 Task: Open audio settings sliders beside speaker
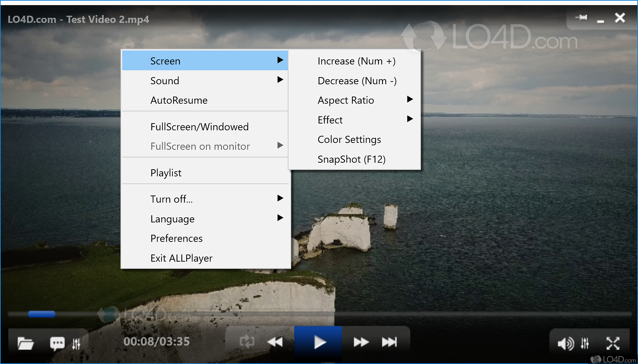(585, 343)
